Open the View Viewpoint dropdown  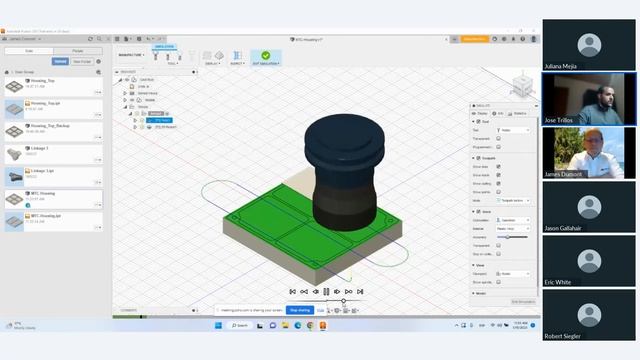[513, 273]
